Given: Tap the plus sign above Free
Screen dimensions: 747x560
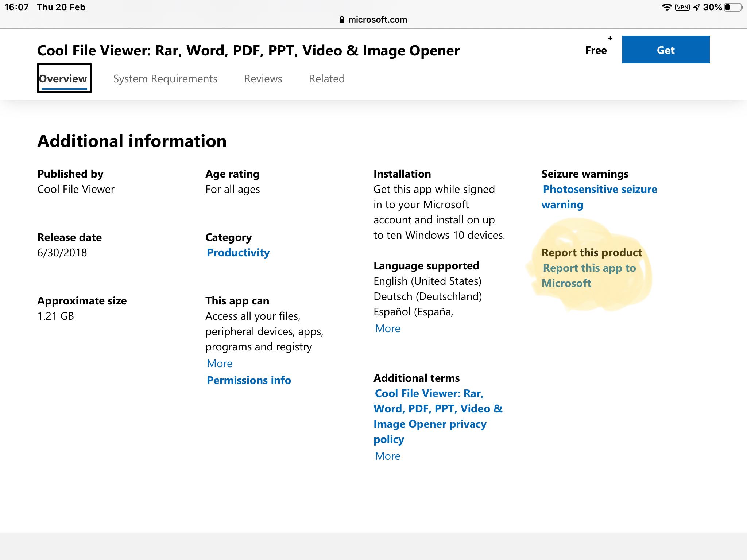Looking at the screenshot, I should [610, 38].
